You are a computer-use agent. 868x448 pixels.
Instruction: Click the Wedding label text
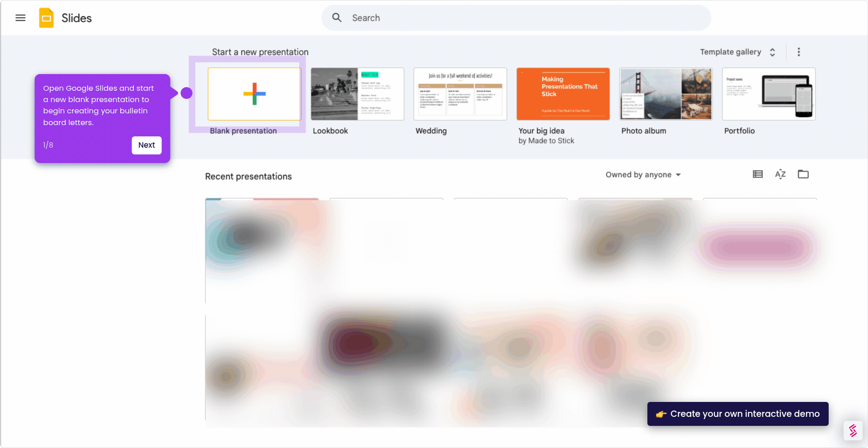(x=431, y=131)
